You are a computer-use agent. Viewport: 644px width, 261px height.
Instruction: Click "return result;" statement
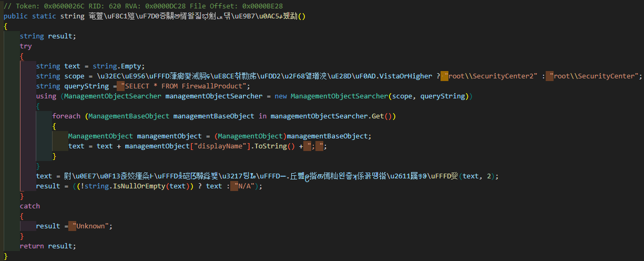tap(48, 246)
